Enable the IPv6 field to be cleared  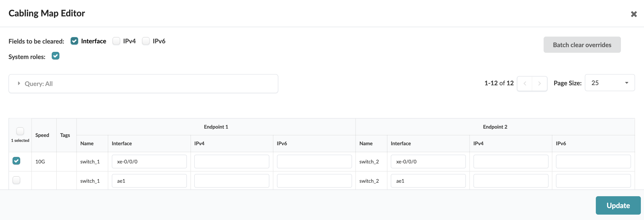(x=146, y=41)
